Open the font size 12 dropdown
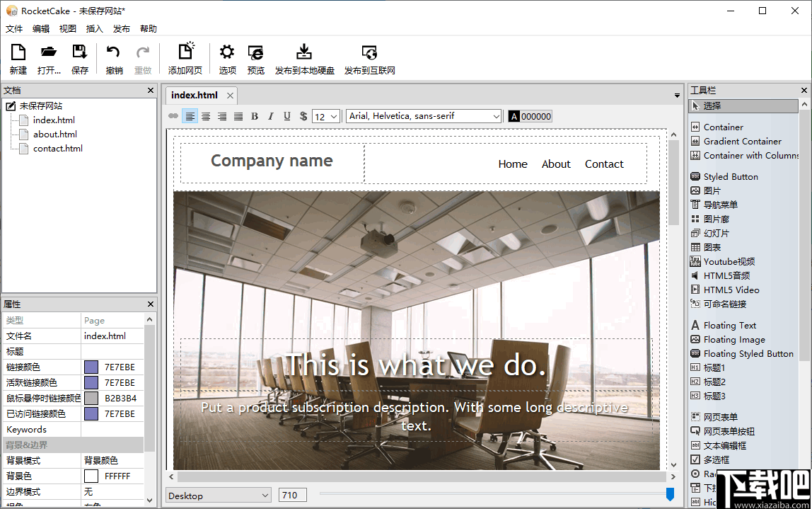 click(326, 117)
